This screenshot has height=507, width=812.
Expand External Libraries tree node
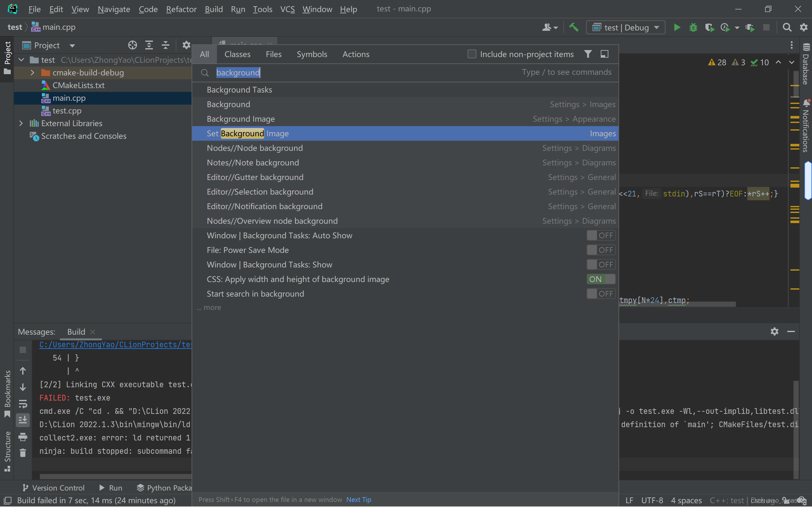(21, 123)
